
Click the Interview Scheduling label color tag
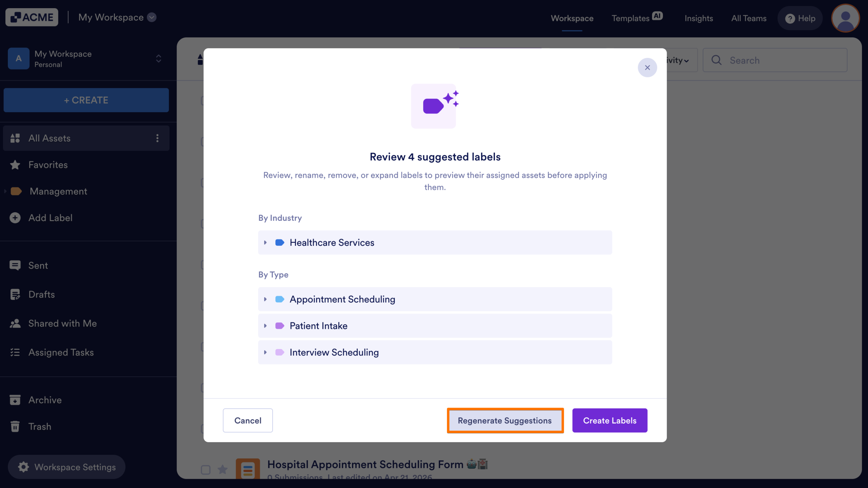280,352
